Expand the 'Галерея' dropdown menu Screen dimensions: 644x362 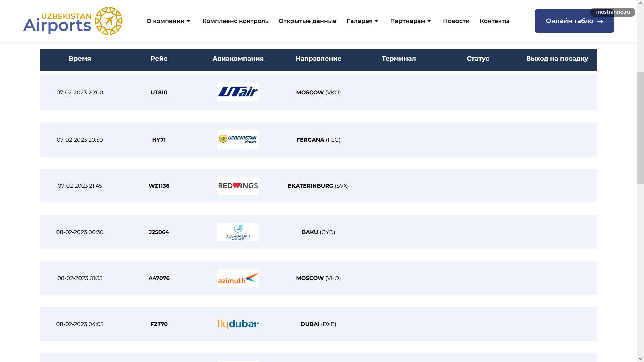[x=362, y=21]
